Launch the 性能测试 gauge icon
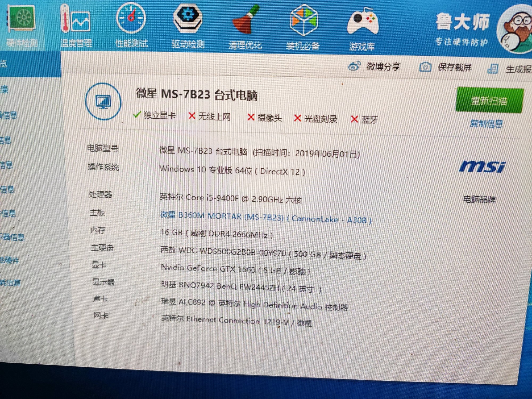This screenshot has height=399, width=532. [131, 18]
